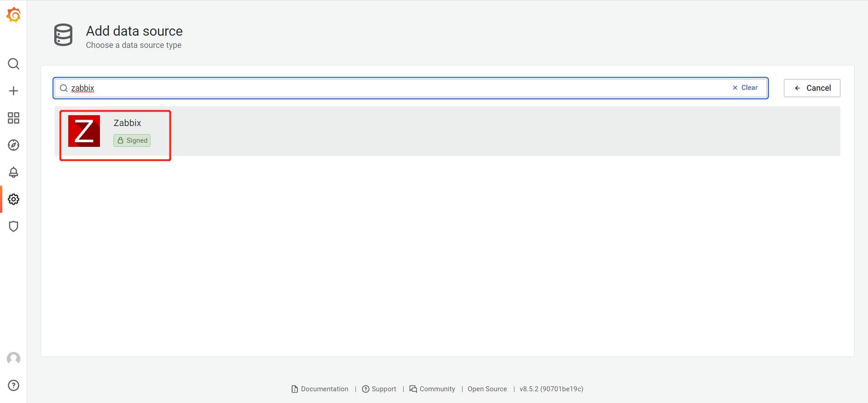Image resolution: width=868 pixels, height=403 pixels.
Task: Open the Dashboards grid icon
Action: (14, 118)
